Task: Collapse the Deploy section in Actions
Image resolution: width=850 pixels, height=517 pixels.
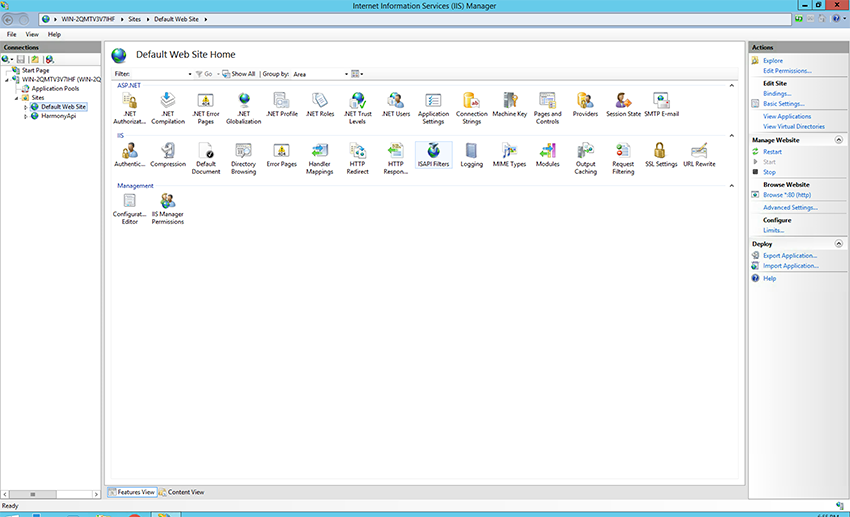Action: tap(839, 244)
